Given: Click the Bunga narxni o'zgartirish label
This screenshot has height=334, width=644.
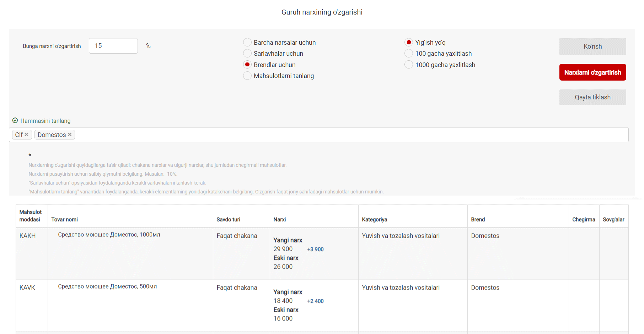Looking at the screenshot, I should [52, 46].
